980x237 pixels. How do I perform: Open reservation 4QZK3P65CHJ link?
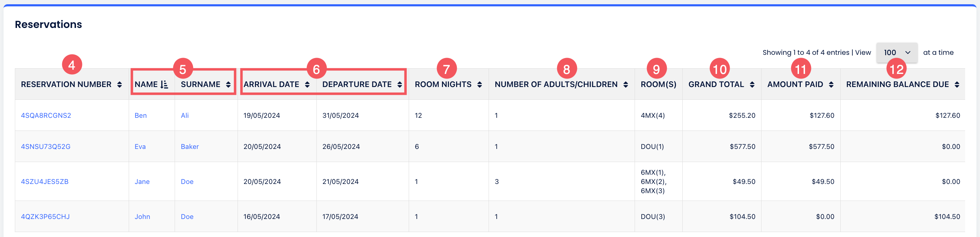(x=45, y=216)
